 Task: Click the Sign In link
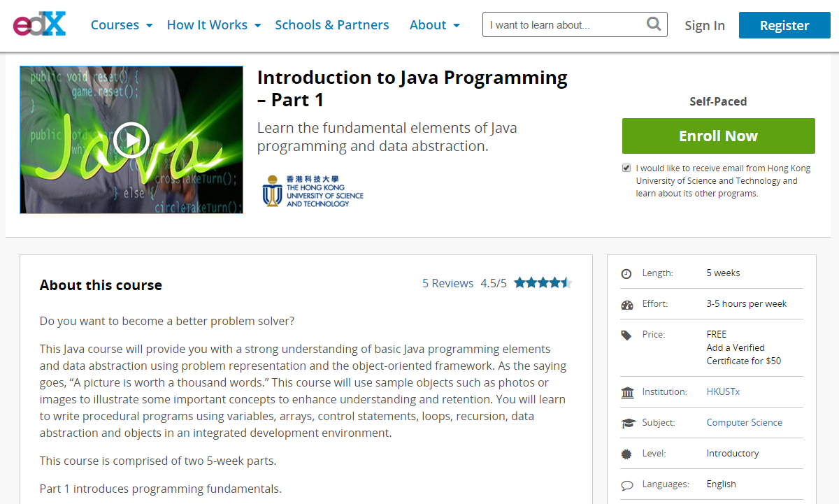click(705, 26)
